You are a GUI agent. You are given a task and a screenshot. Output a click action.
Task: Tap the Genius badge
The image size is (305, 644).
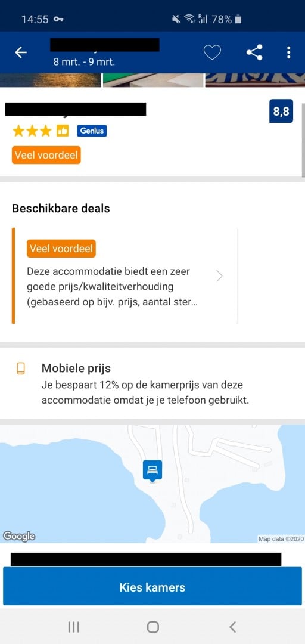pos(92,131)
